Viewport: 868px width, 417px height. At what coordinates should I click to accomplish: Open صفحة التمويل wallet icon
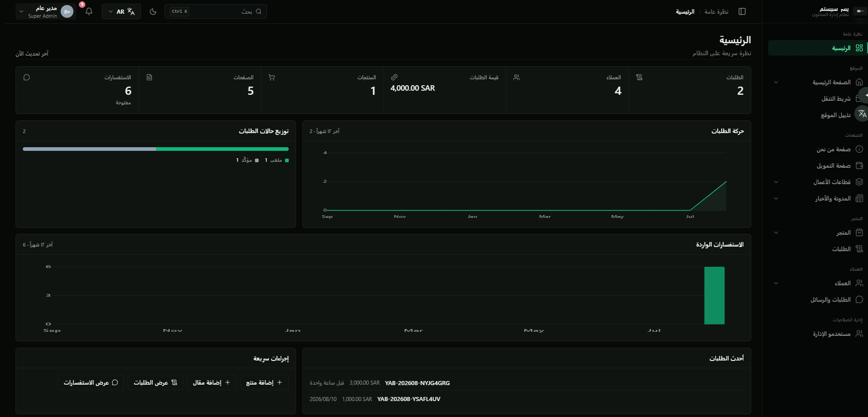(x=859, y=165)
